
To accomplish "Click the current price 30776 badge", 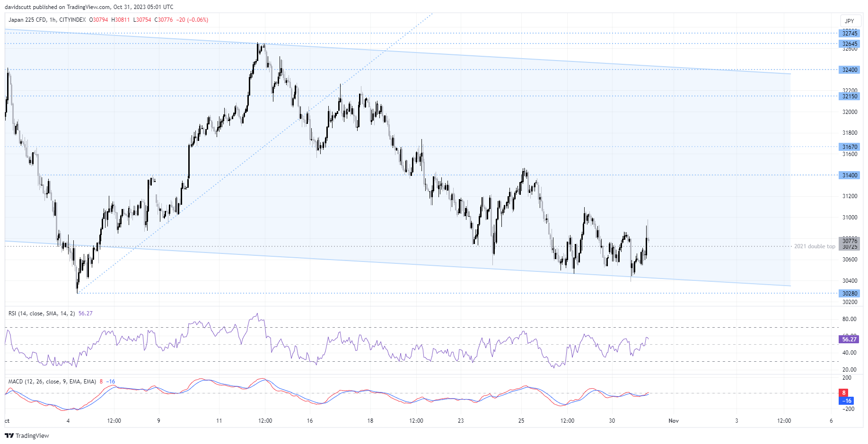I will click(x=850, y=241).
